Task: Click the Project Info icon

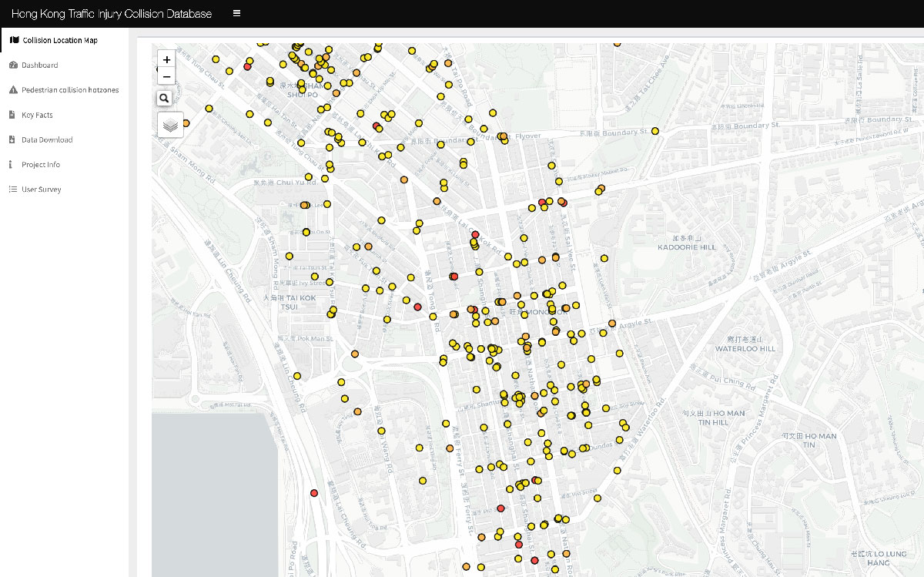Action: [12, 164]
